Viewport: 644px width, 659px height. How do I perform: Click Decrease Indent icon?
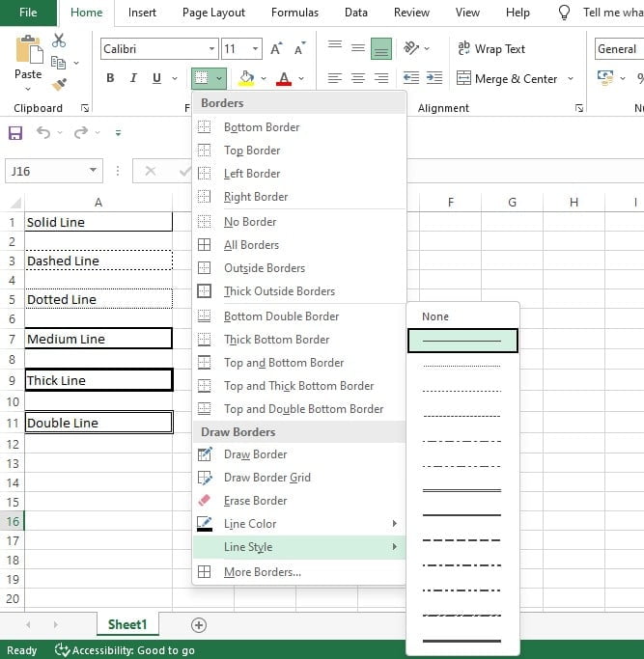coord(411,78)
